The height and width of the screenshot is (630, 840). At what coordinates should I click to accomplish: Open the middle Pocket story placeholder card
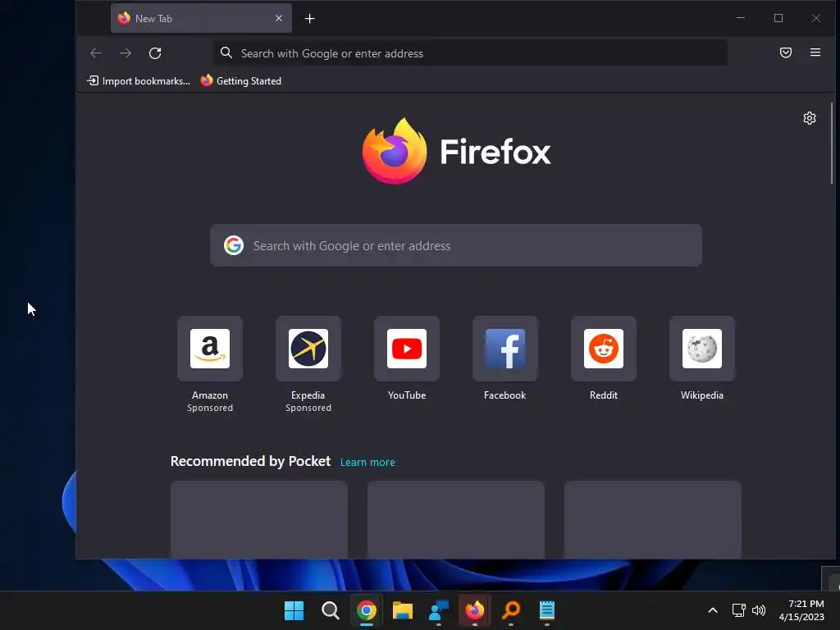click(456, 519)
